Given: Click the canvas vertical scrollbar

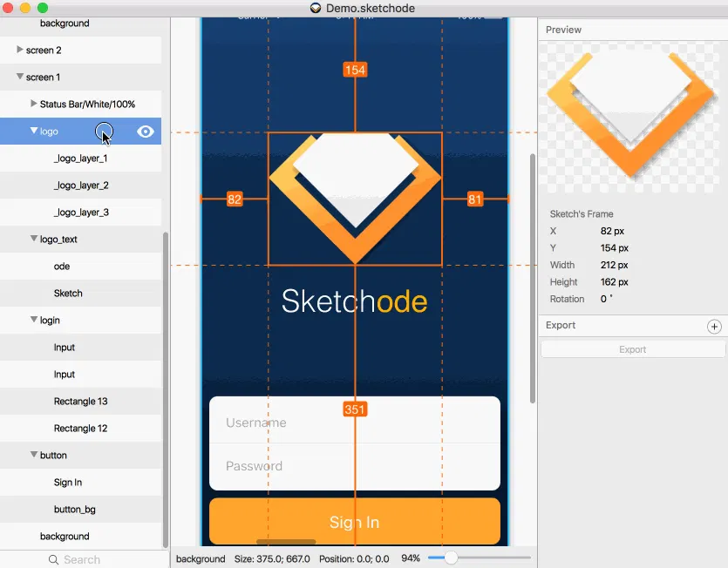Looking at the screenshot, I should 533,279.
